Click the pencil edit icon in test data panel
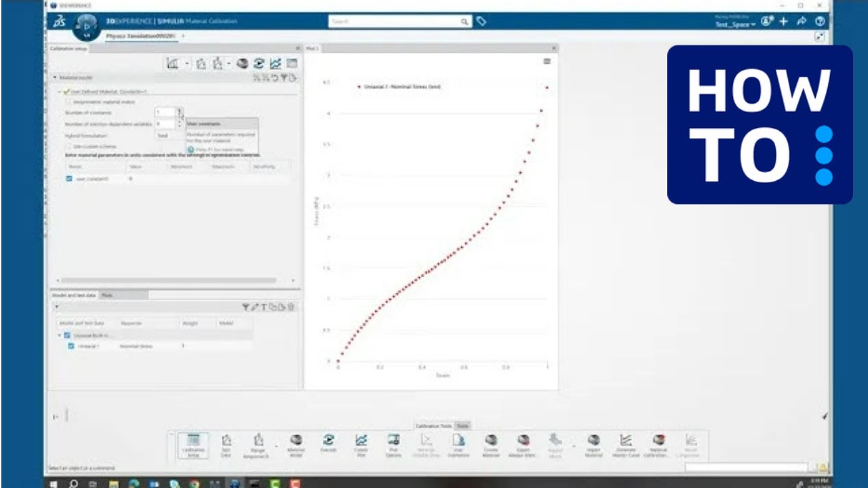This screenshot has height=488, width=868. coord(255,307)
